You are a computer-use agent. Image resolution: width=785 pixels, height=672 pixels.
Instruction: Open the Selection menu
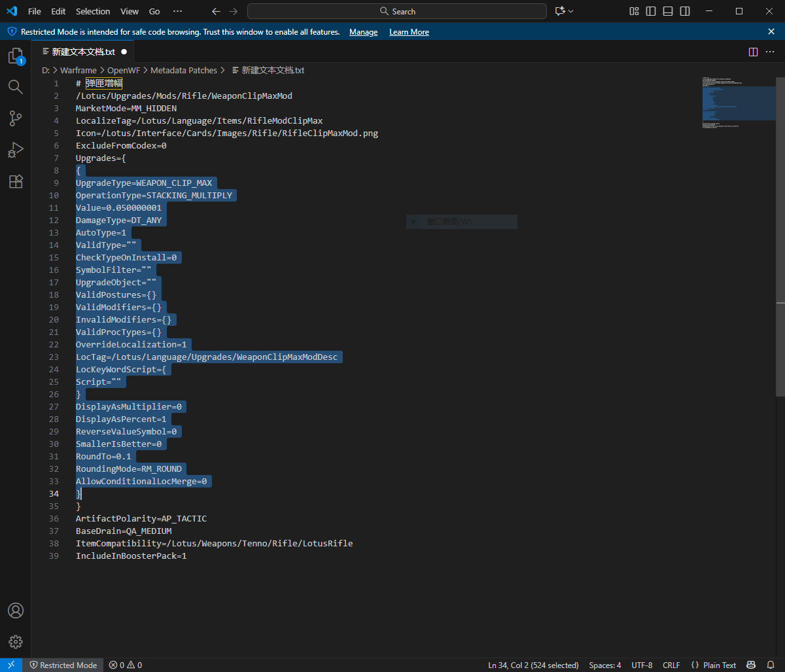93,11
